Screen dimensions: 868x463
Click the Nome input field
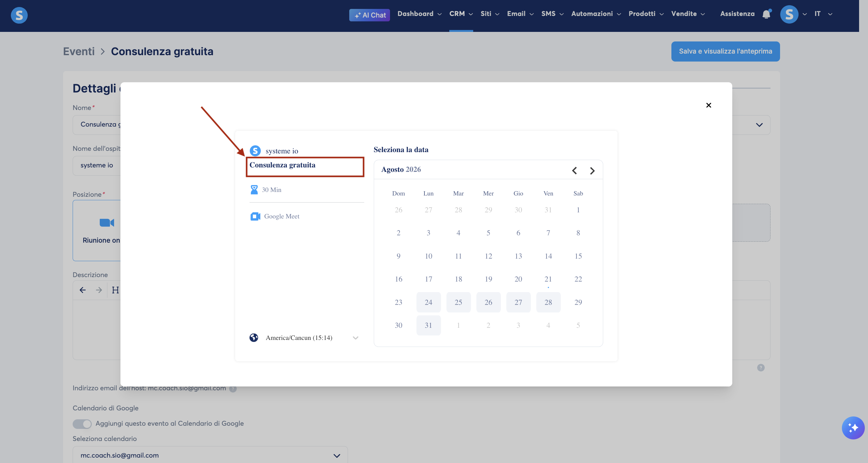(x=97, y=125)
